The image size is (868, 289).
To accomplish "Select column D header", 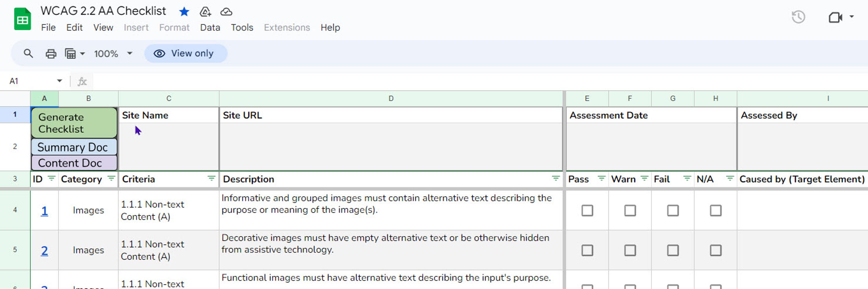I will 391,99.
